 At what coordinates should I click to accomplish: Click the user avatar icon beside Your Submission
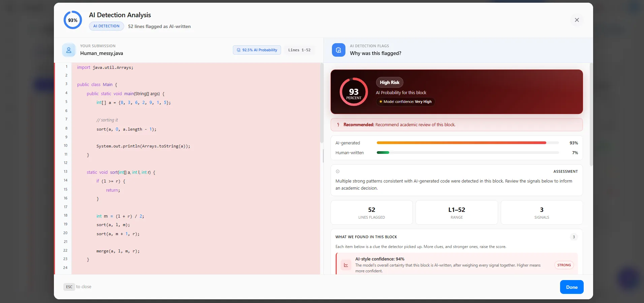tap(69, 50)
